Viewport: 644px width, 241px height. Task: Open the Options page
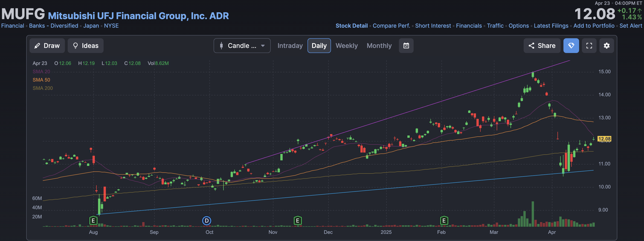click(519, 26)
